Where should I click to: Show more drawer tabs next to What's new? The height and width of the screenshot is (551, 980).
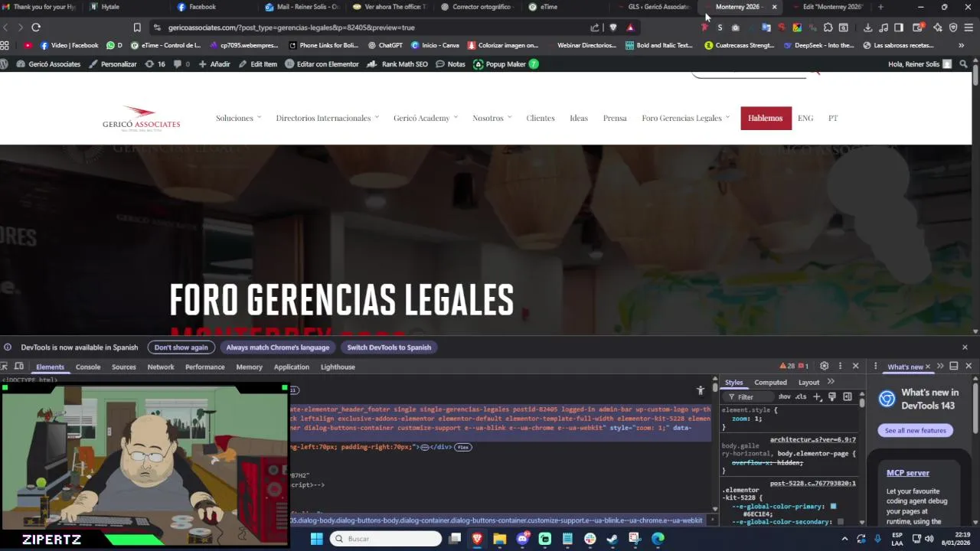click(x=940, y=367)
